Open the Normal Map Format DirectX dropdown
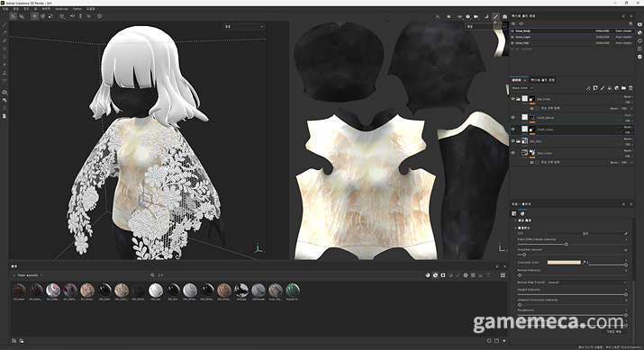This screenshot has width=644, height=350. [587, 283]
